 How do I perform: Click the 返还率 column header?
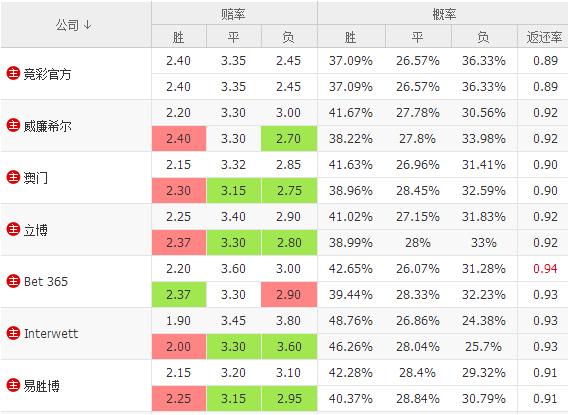[544, 37]
